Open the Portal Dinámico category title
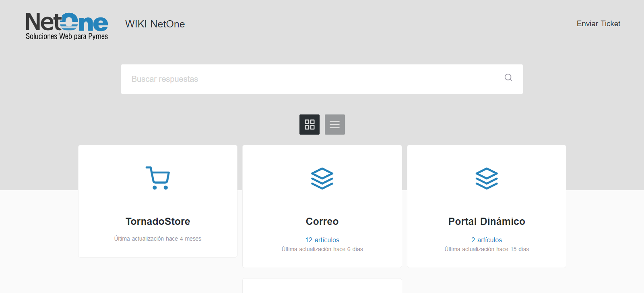644x293 pixels. 487,221
